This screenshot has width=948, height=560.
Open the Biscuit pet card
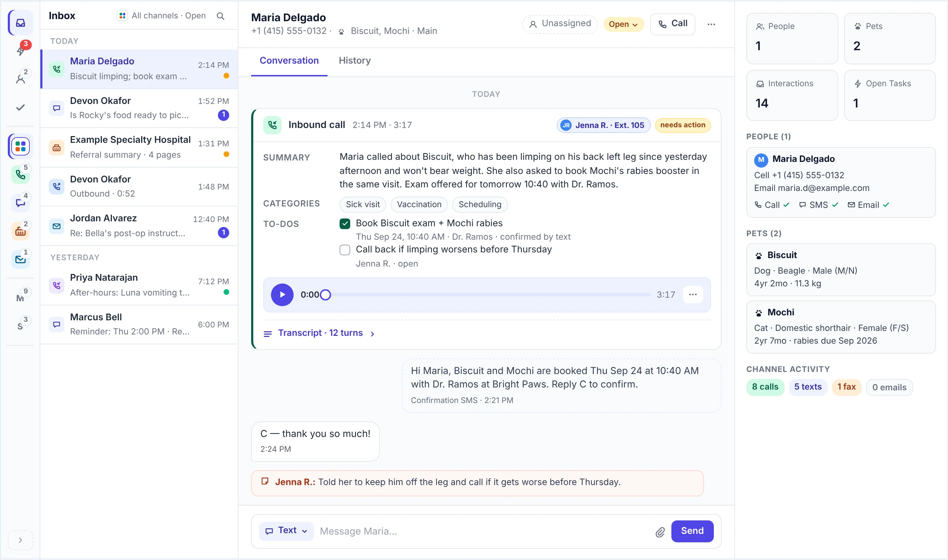click(x=841, y=269)
